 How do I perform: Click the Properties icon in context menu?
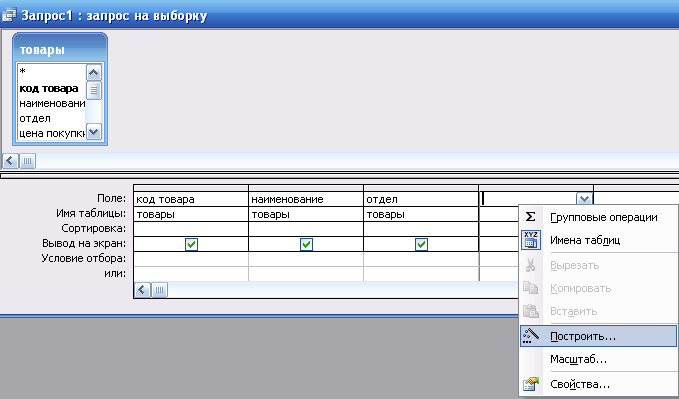(x=530, y=384)
